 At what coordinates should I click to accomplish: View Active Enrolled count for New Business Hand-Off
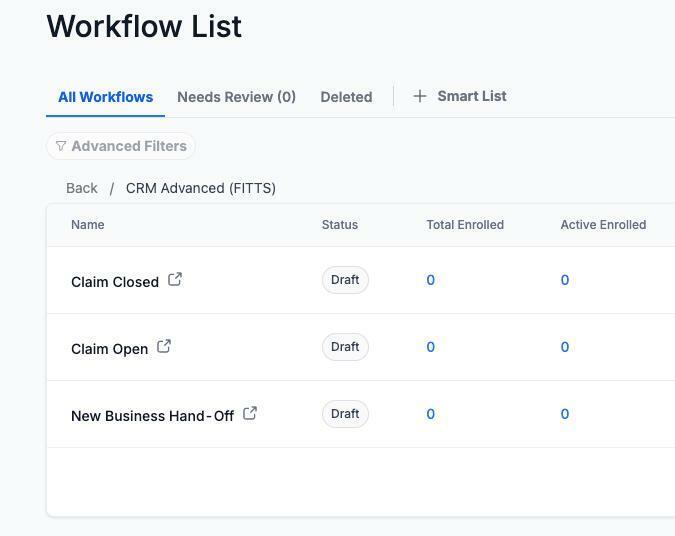click(x=565, y=414)
